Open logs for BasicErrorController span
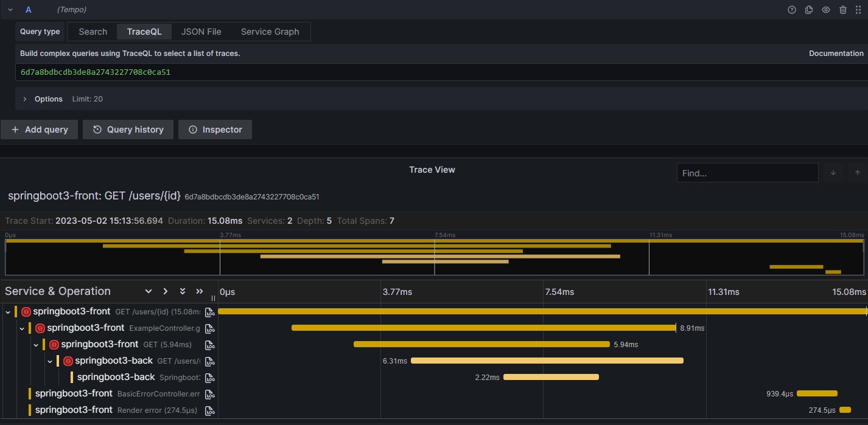The image size is (868, 425). click(210, 394)
